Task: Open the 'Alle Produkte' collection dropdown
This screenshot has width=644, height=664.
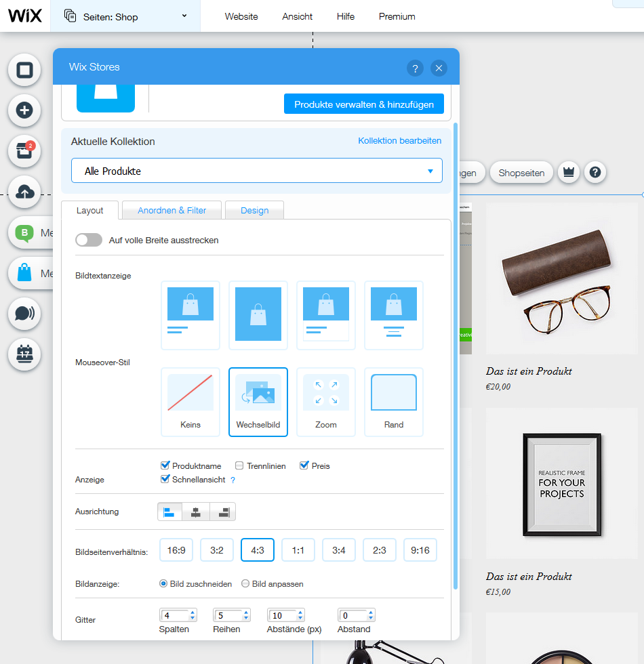Action: (257, 171)
